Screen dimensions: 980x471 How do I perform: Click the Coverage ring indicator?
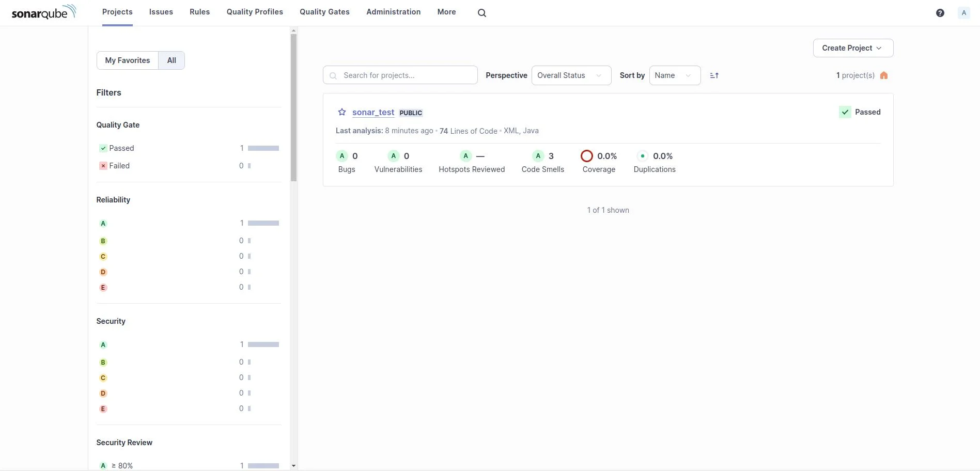[x=587, y=155]
